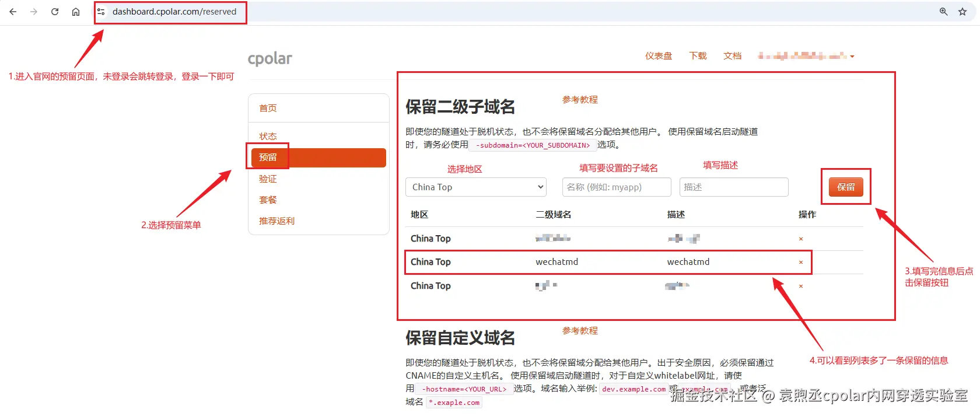Image resolution: width=980 pixels, height=416 pixels.
Task: Click the subdomain name input field
Action: click(x=617, y=187)
